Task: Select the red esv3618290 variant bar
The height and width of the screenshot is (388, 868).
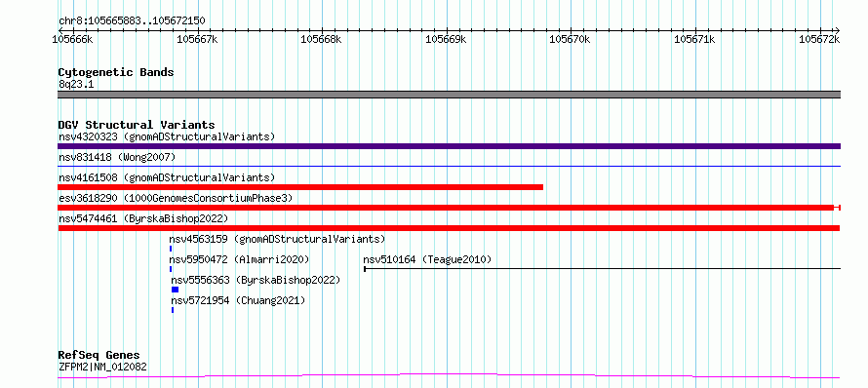Action: click(449, 208)
